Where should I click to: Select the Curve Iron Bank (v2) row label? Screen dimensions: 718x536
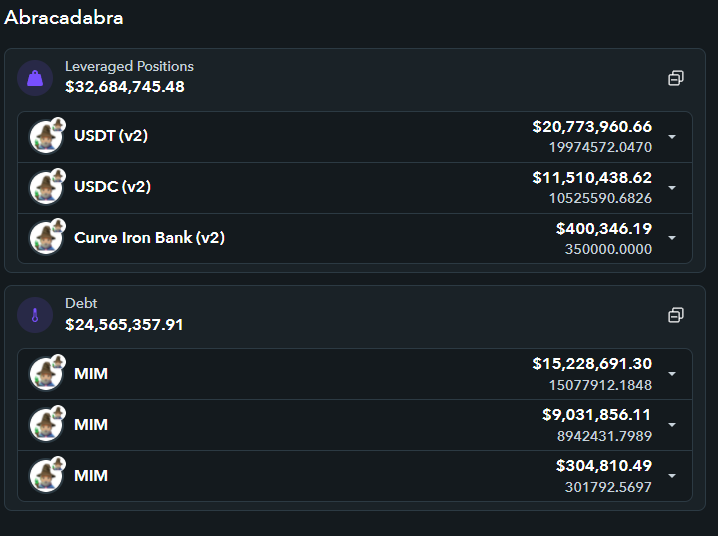(149, 238)
